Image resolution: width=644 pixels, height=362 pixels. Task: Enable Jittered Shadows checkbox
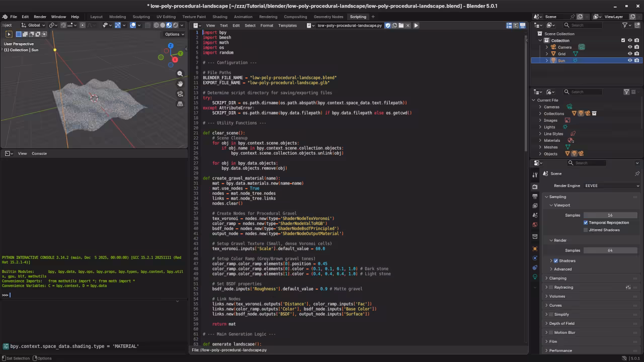pos(586,230)
